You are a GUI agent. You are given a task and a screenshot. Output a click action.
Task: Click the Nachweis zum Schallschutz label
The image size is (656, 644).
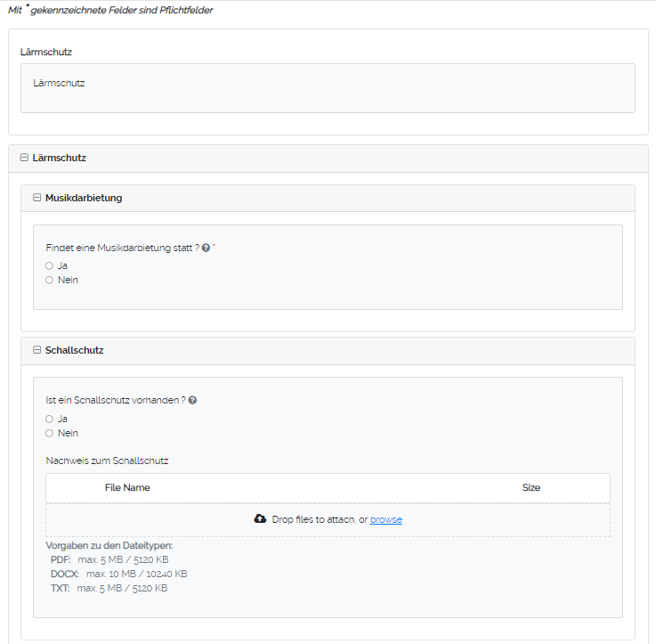pos(107,461)
